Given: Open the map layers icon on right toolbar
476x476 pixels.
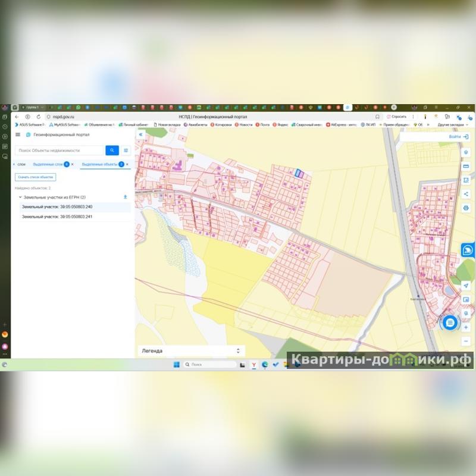Looking at the screenshot, I should coord(466,152).
